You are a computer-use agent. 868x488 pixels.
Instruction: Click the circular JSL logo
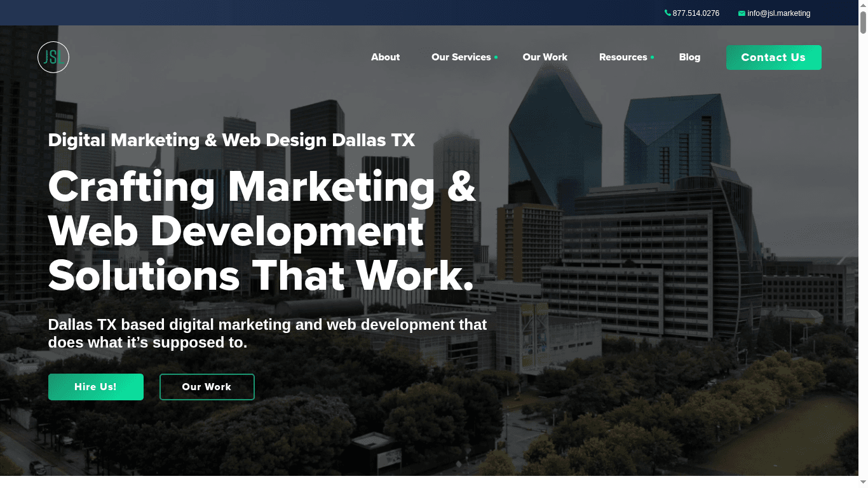[53, 57]
